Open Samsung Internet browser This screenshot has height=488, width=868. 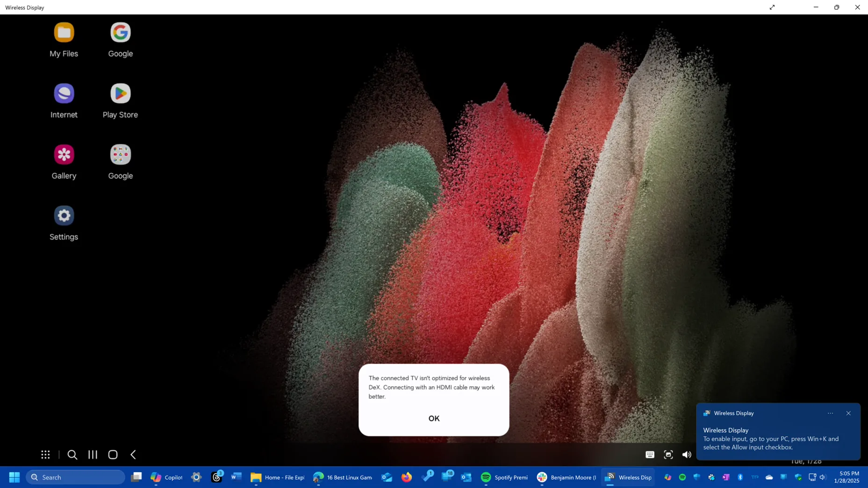[64, 93]
